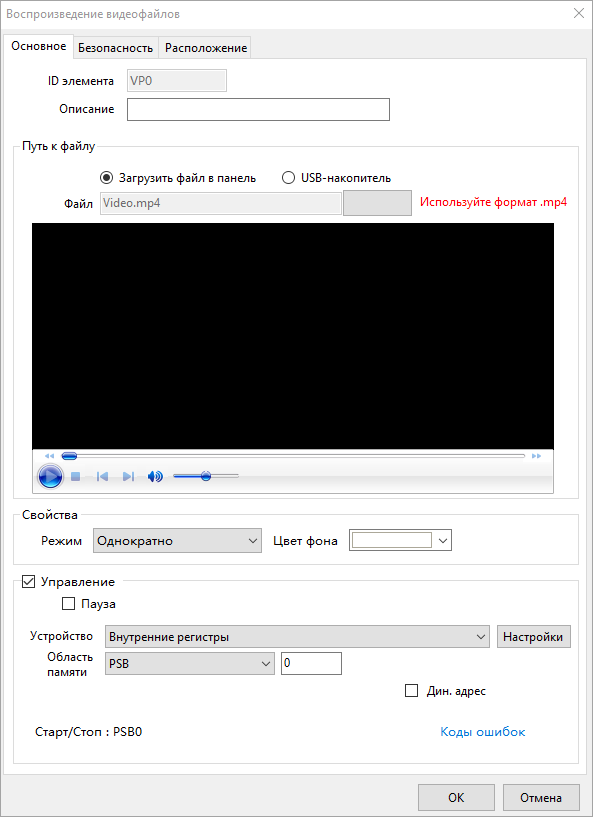
Task: Uncheck the Управление checkbox
Action: [28, 581]
